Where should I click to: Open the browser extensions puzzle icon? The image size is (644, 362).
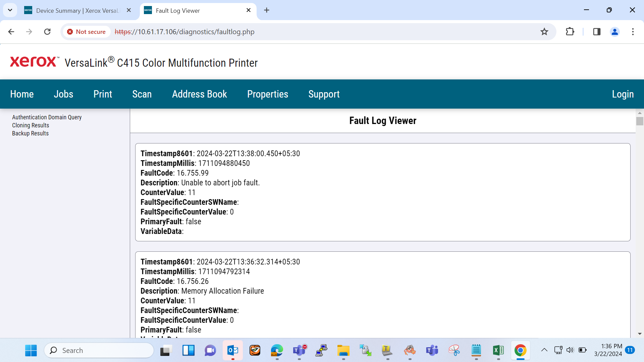(570, 32)
